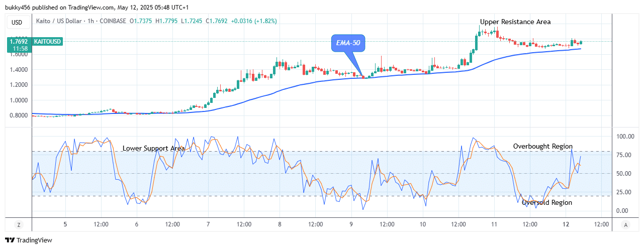Click the Upper Resistance Area text
This screenshot has height=249, width=644.
(x=515, y=22)
